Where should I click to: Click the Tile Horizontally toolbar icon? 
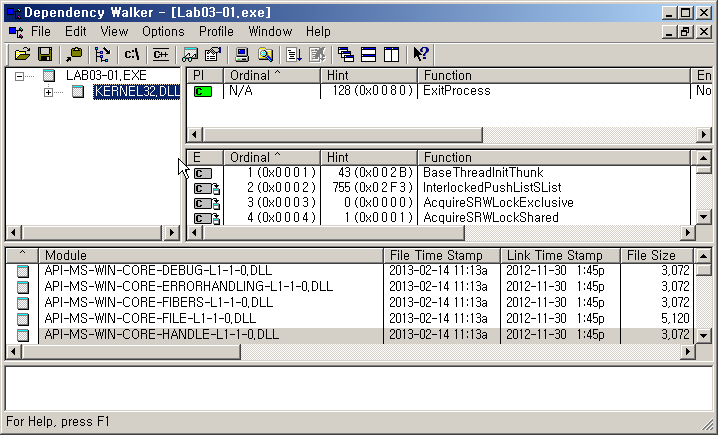tap(368, 54)
